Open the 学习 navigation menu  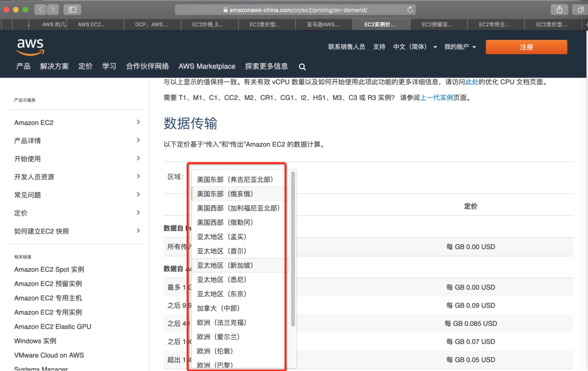click(109, 66)
